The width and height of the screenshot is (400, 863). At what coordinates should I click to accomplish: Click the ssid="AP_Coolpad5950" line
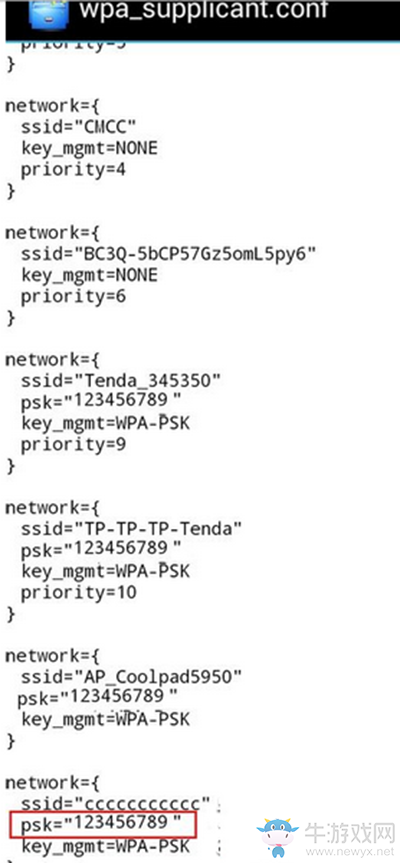131,675
